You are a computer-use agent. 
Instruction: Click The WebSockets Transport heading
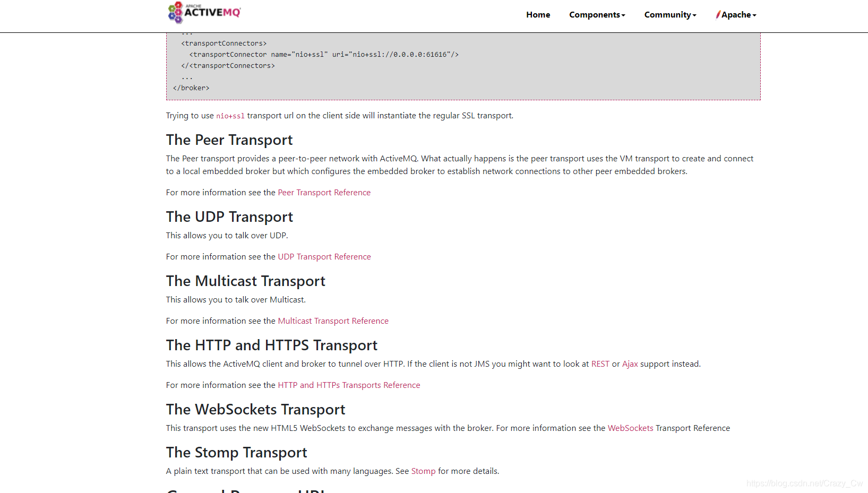tap(255, 409)
